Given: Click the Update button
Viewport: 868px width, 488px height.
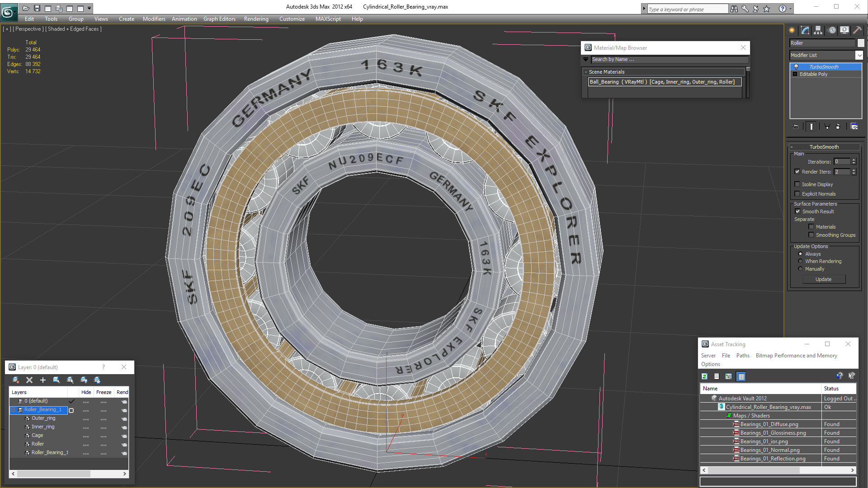Looking at the screenshot, I should (x=823, y=279).
